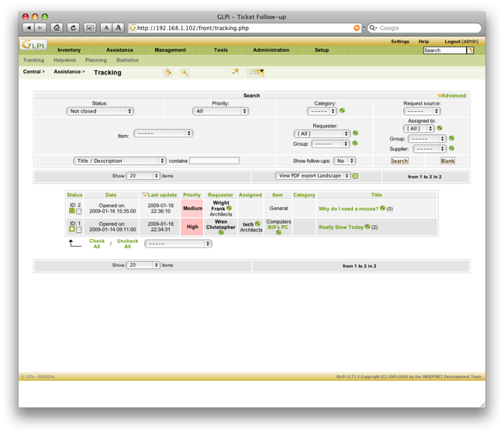Viewport: 504px width, 433px height.
Task: Open the mass action dropdown beside Uncheck All
Action: point(178,244)
